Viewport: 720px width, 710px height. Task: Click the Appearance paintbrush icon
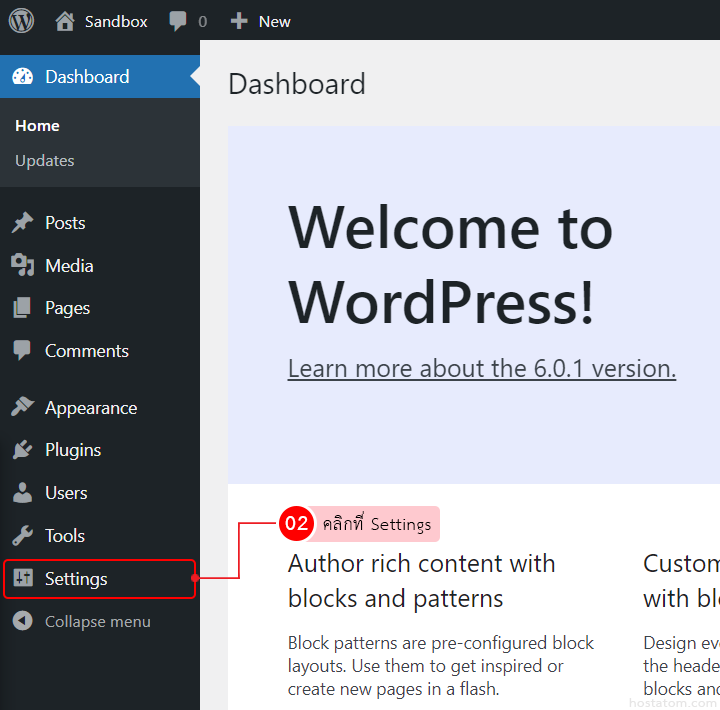pos(22,408)
